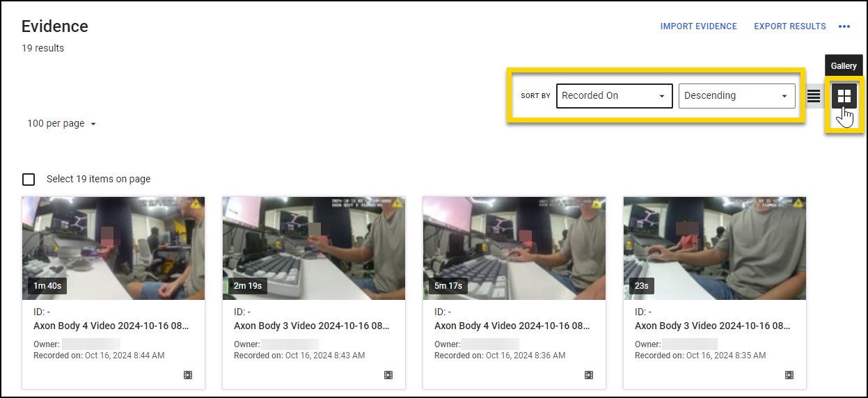Click video type icon on 2m 19s card

click(x=388, y=375)
